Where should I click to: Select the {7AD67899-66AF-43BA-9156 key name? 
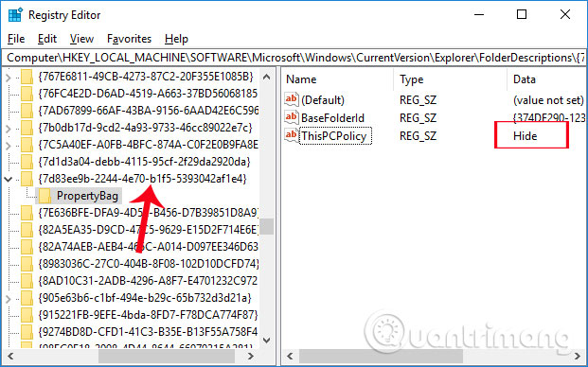[x=148, y=111]
